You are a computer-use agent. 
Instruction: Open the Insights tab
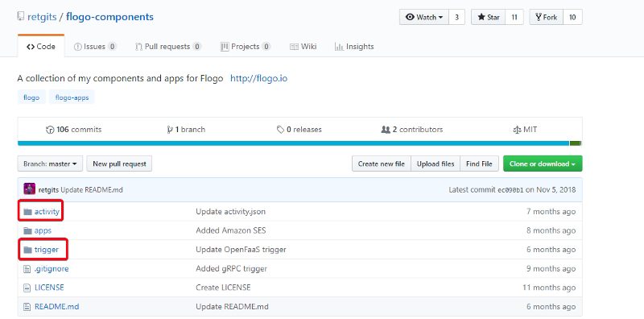(354, 47)
